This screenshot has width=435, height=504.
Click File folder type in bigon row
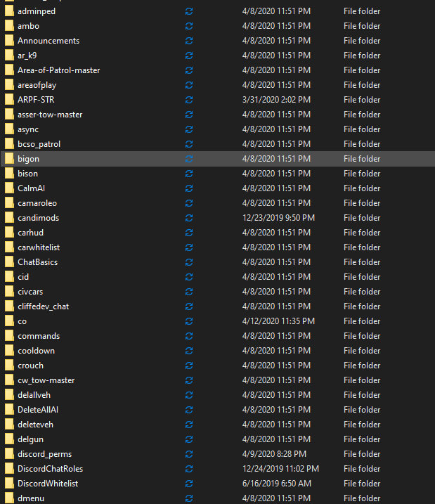(x=362, y=159)
